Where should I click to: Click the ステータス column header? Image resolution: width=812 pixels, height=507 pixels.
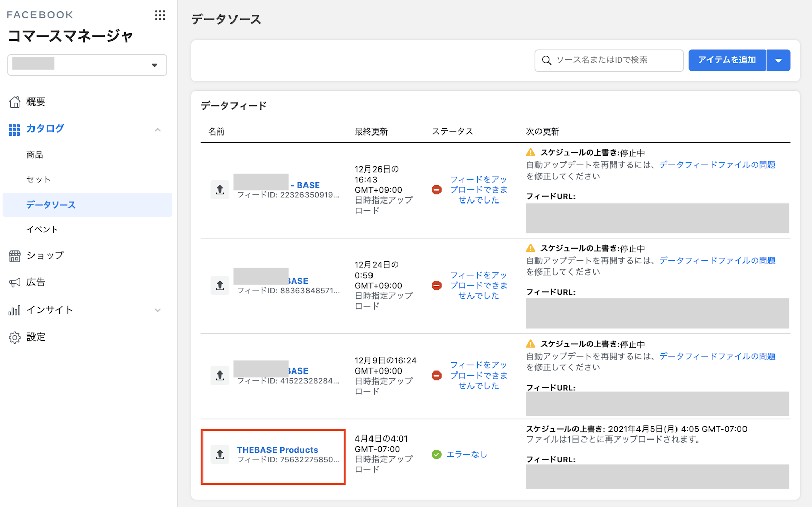[453, 131]
